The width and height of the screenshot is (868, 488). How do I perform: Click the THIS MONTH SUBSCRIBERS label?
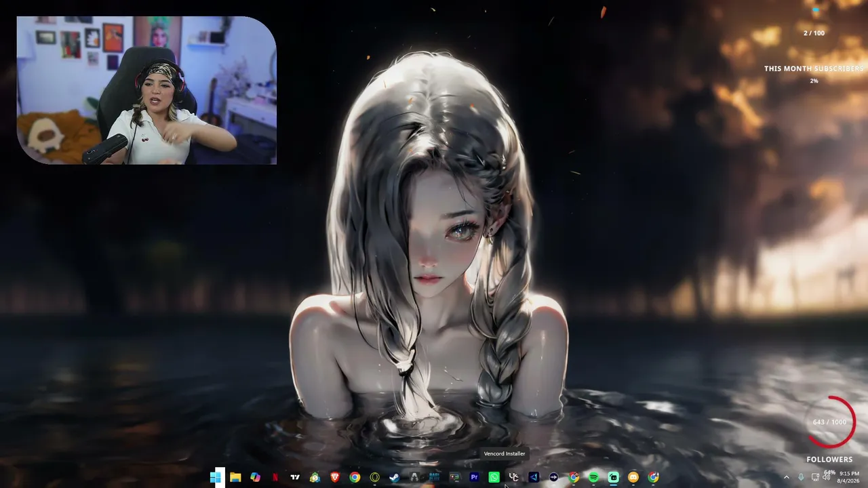[814, 68]
